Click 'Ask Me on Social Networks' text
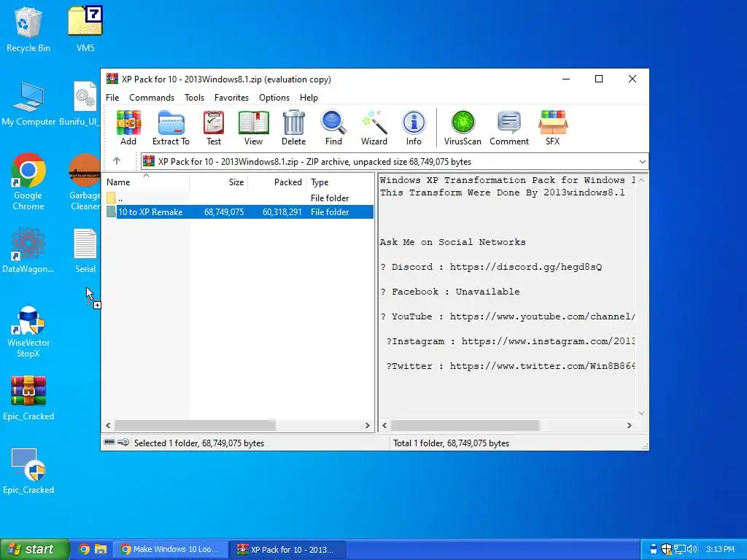The width and height of the screenshot is (747, 560). (452, 242)
